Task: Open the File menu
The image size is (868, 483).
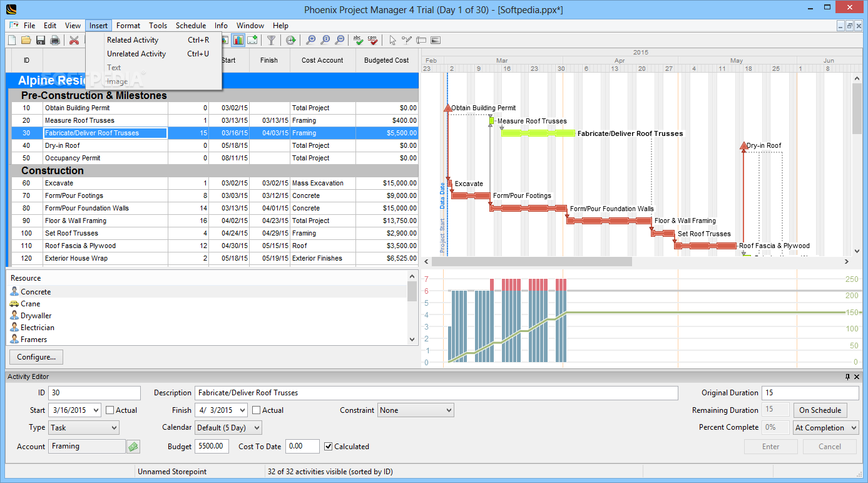Action: click(29, 26)
